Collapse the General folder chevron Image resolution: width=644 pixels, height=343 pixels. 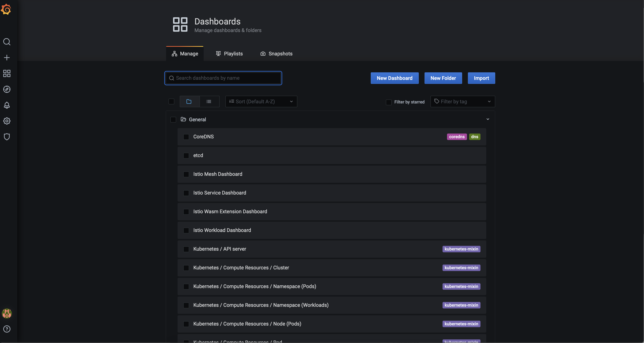tap(487, 119)
